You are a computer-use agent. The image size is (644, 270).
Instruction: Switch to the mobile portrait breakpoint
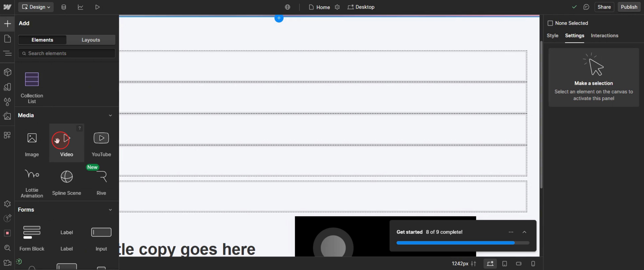click(533, 264)
